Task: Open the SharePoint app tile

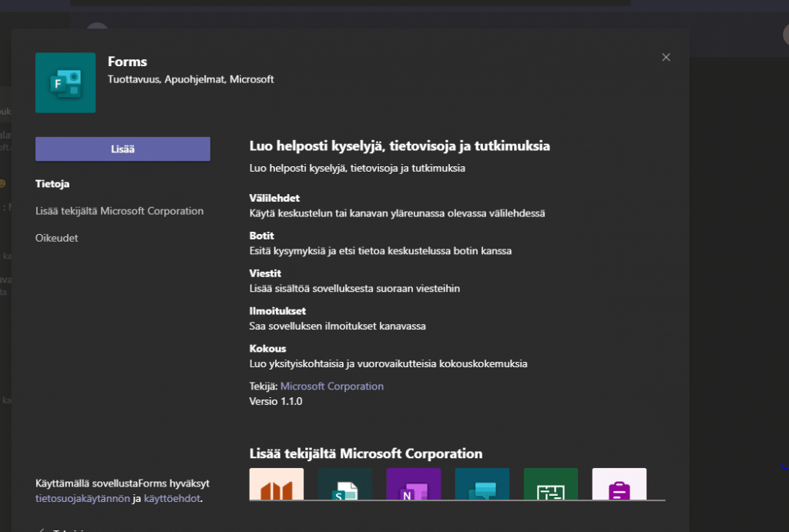Action: coord(345,483)
